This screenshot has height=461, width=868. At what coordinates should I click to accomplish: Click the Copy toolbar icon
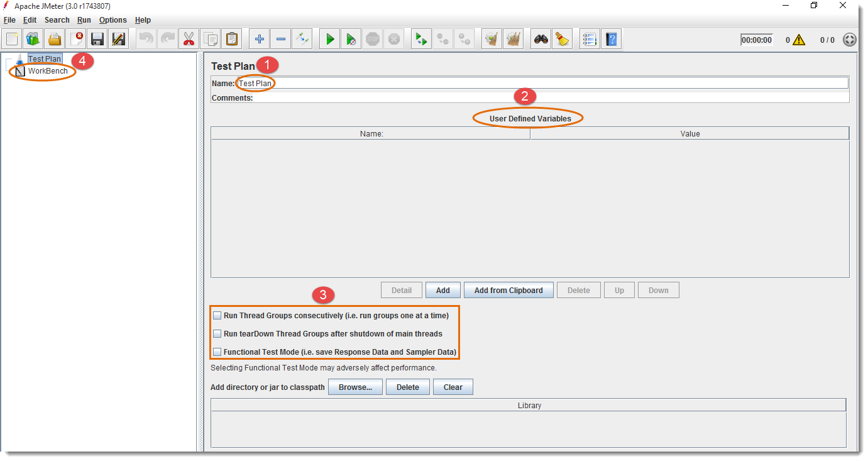click(x=211, y=39)
